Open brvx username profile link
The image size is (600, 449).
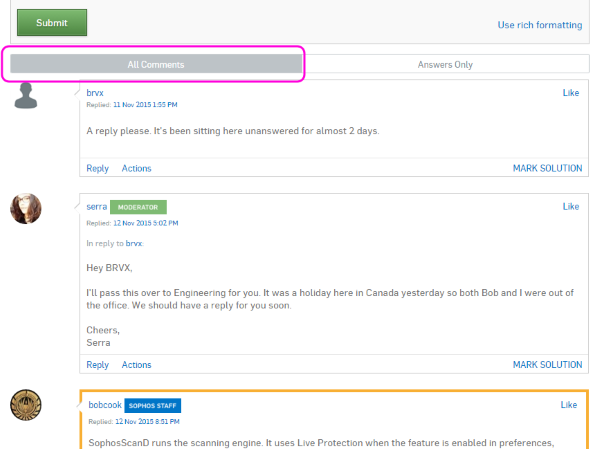(x=95, y=92)
